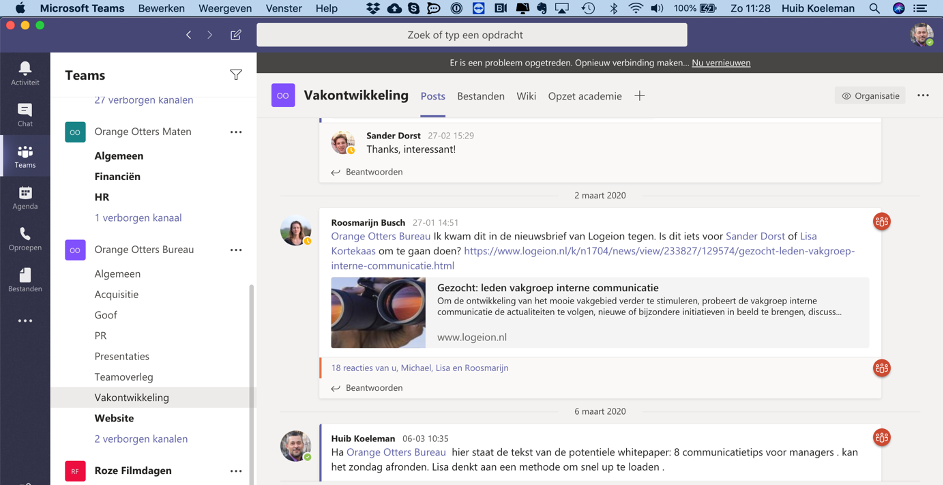
Task: Click Sander Dorst's avatar
Action: (343, 143)
